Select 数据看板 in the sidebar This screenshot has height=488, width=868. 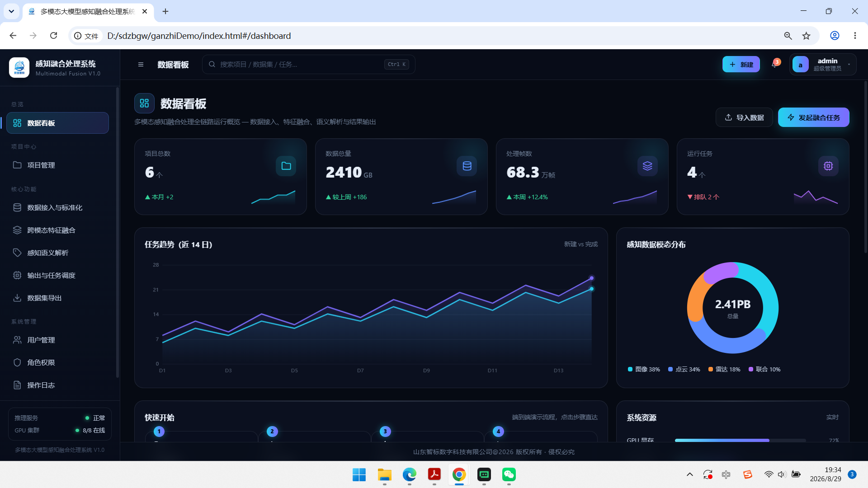(x=58, y=123)
